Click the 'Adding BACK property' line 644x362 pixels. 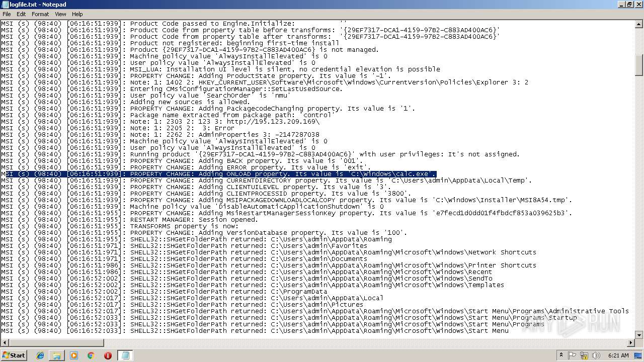(x=182, y=161)
